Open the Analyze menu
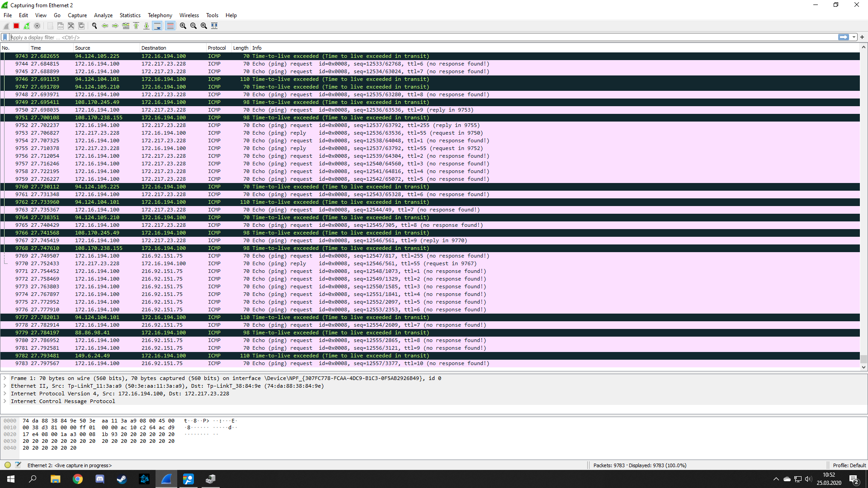 coord(103,15)
